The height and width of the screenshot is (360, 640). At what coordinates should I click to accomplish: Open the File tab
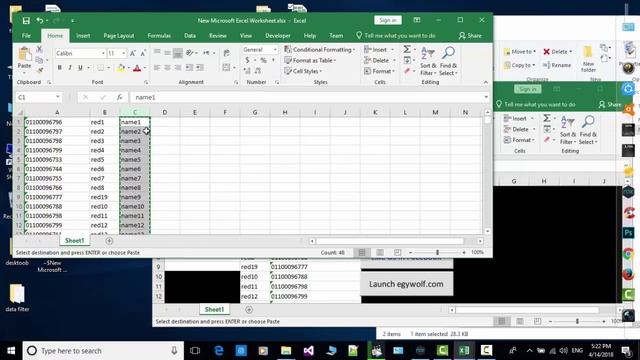pyautogui.click(x=26, y=36)
